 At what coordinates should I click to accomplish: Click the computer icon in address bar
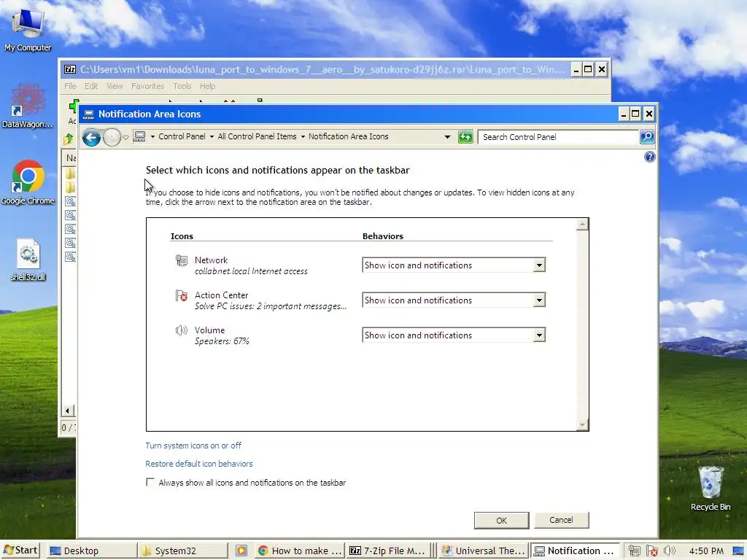point(139,136)
